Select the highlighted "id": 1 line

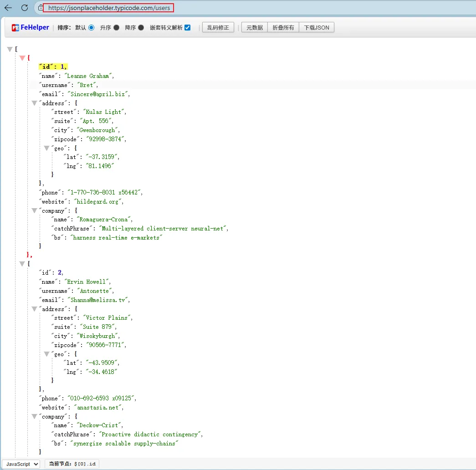click(x=53, y=66)
